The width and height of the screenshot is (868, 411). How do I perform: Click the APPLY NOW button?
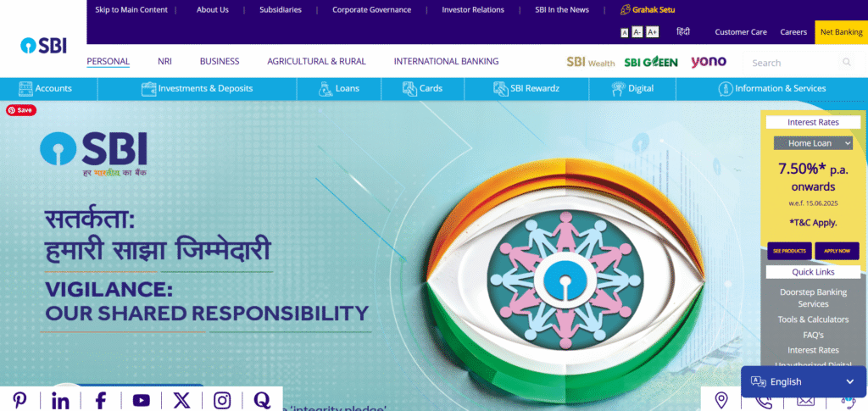837,251
